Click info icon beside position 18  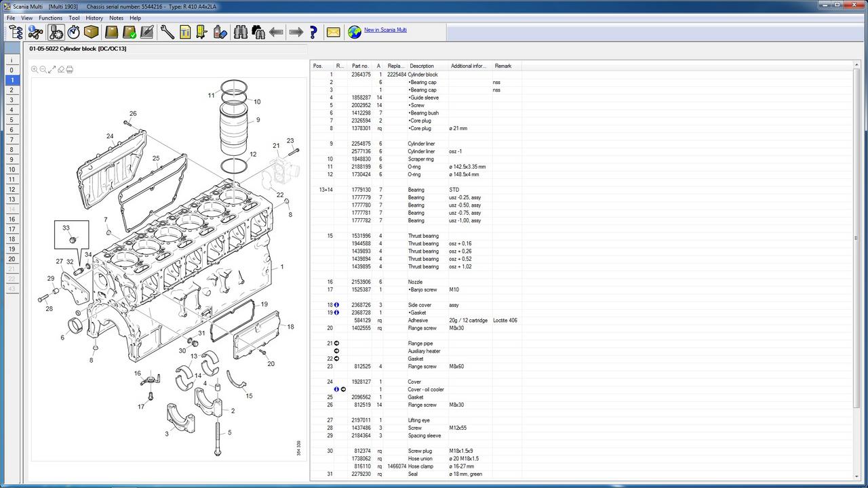click(336, 305)
